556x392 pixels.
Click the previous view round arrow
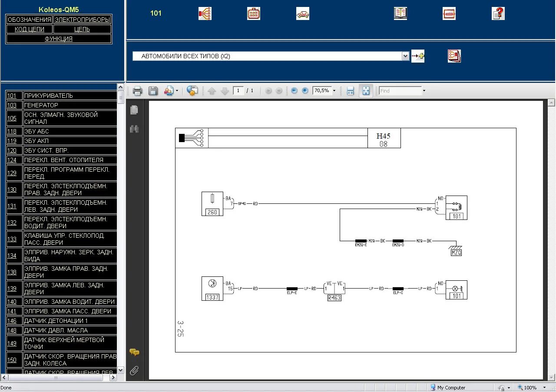point(268,91)
